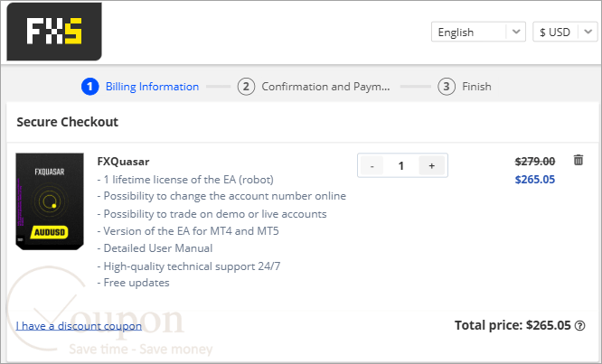Click the quantity field showing 1
Screen dimensions: 602x364
pyautogui.click(x=400, y=165)
